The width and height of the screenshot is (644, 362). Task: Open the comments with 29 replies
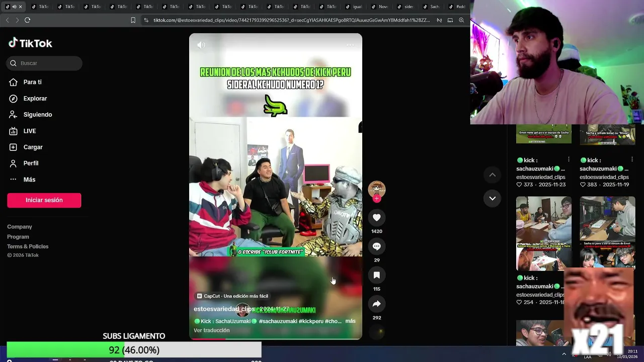(x=377, y=246)
